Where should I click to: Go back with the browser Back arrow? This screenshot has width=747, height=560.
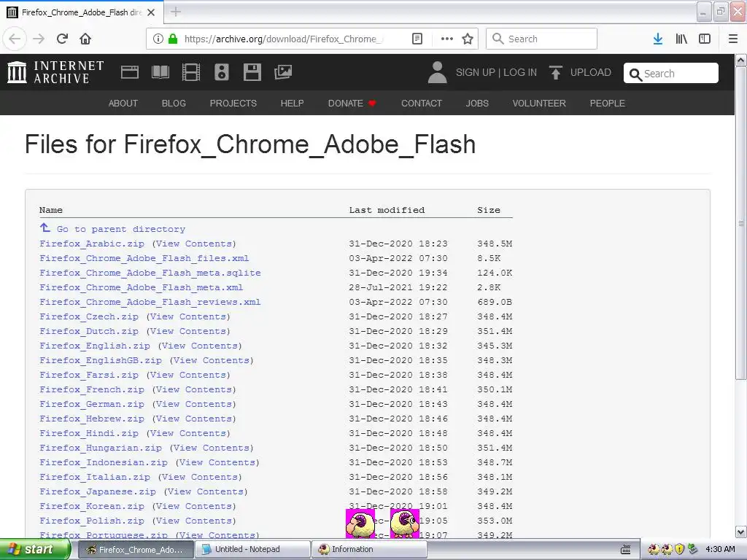click(15, 39)
